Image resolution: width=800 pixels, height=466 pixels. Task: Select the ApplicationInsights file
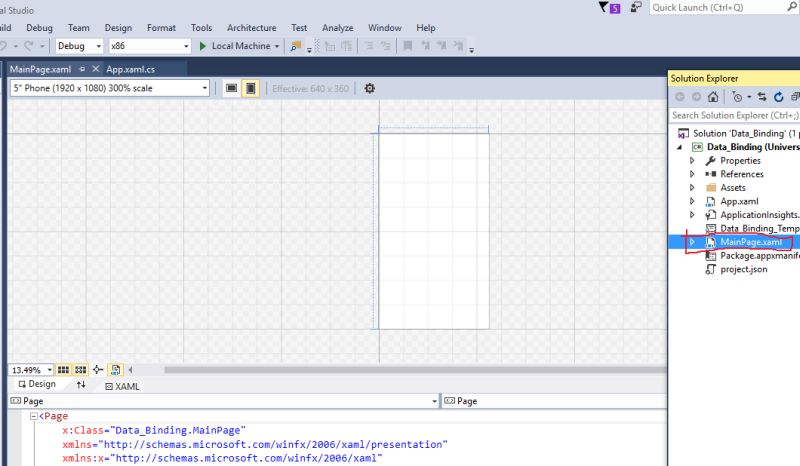[x=753, y=215]
